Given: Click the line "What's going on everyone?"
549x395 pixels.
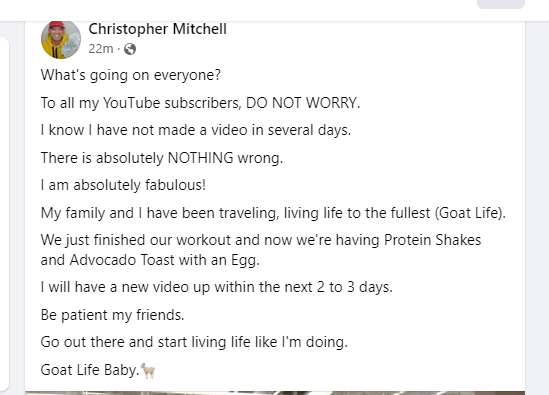Looking at the screenshot, I should pos(131,75).
